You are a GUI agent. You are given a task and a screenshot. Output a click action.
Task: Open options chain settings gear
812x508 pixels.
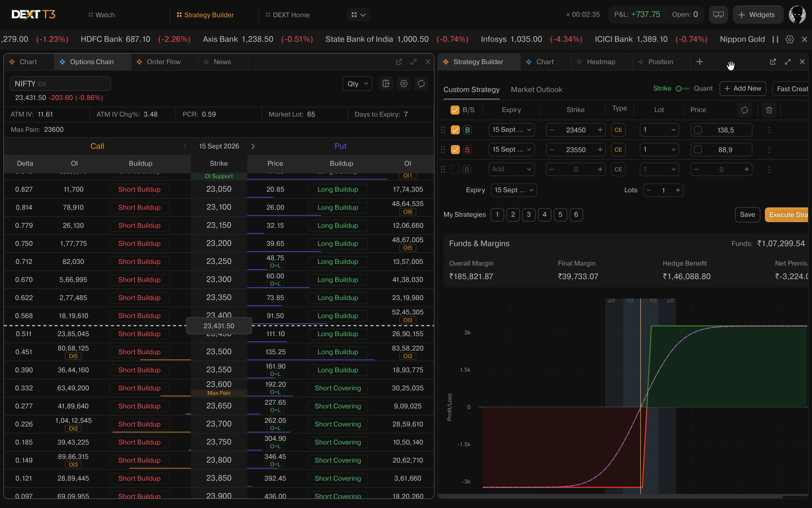(x=404, y=84)
